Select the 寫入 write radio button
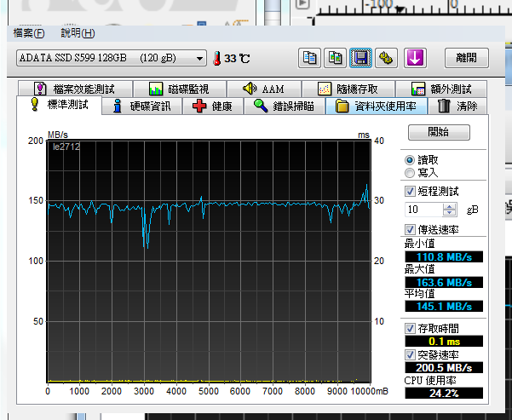Viewport: 512px width, 420px height. tap(410, 173)
